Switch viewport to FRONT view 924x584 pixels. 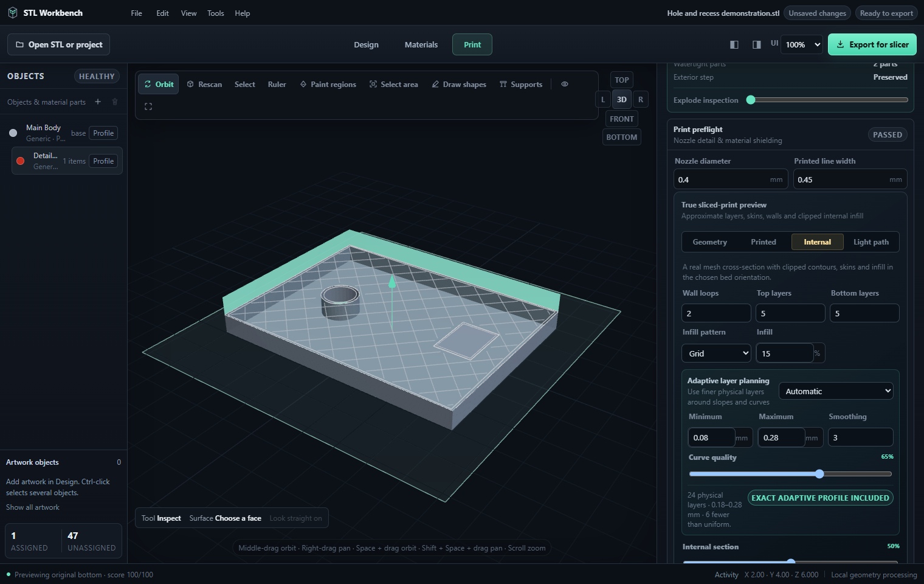(622, 119)
